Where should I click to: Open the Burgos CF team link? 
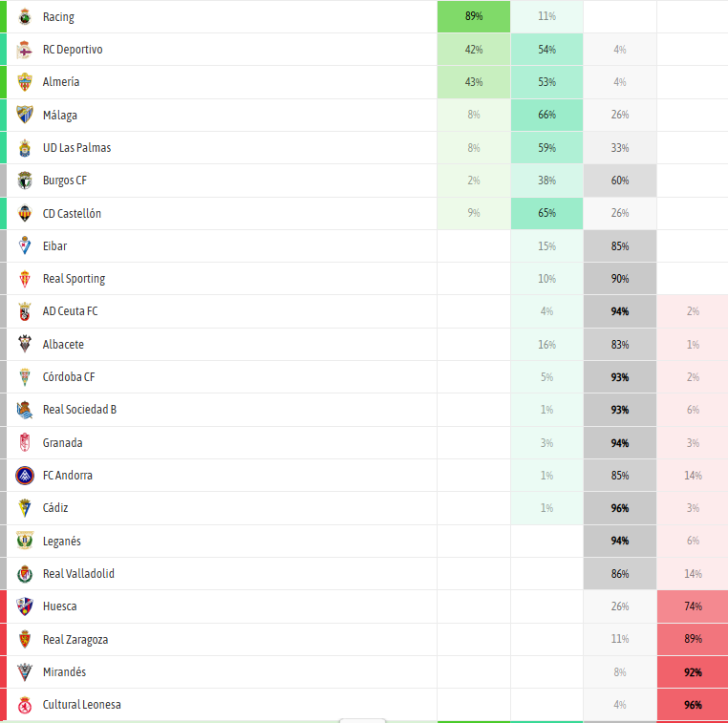65,181
